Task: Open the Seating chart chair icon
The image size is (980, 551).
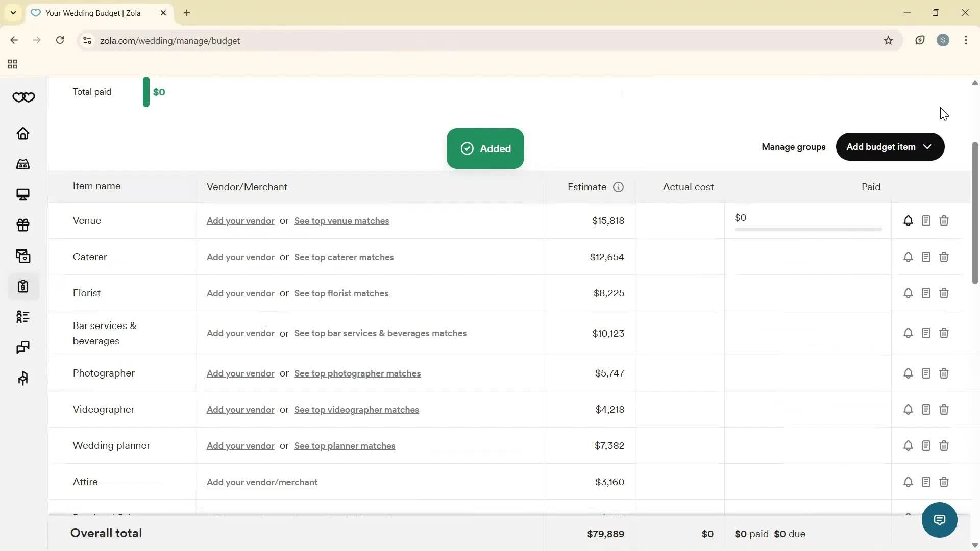Action: click(23, 378)
